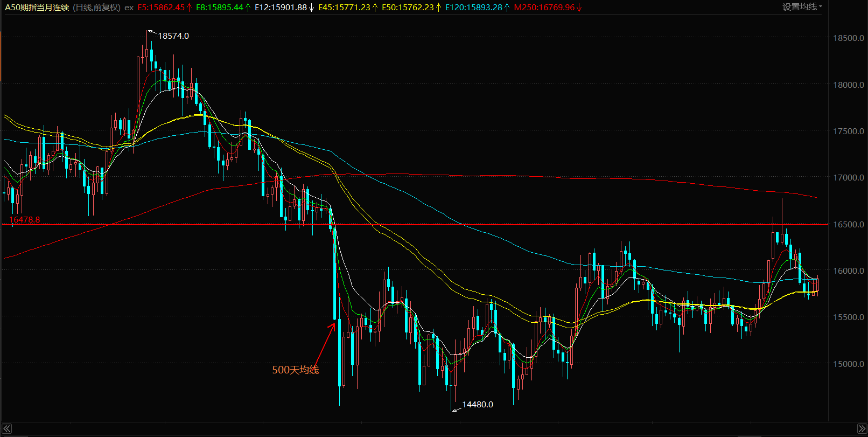Image resolution: width=868 pixels, height=437 pixels.
Task: Select the E12:15901.88 moving average label
Action: click(x=284, y=8)
